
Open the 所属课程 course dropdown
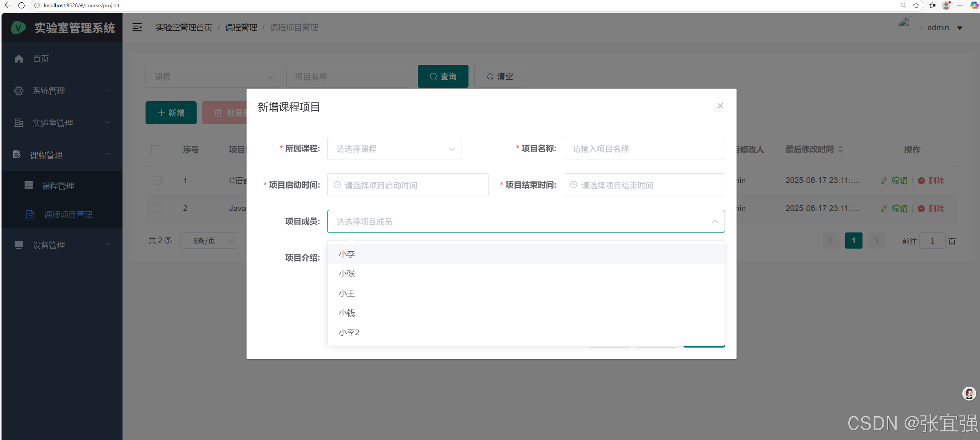pos(394,149)
